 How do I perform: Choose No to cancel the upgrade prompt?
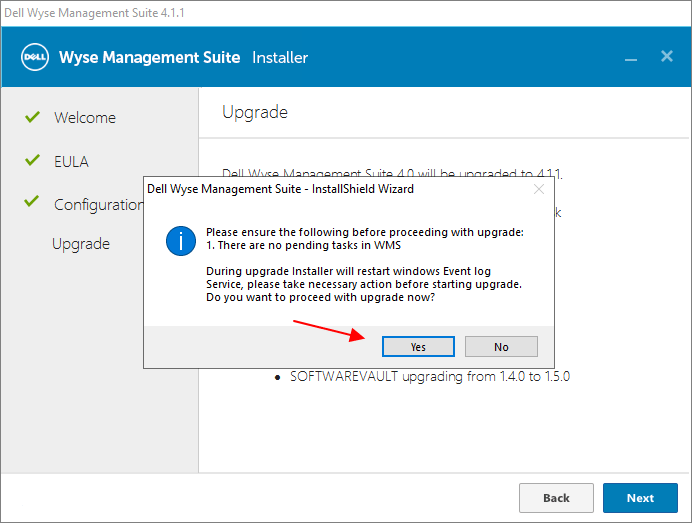[x=501, y=346]
